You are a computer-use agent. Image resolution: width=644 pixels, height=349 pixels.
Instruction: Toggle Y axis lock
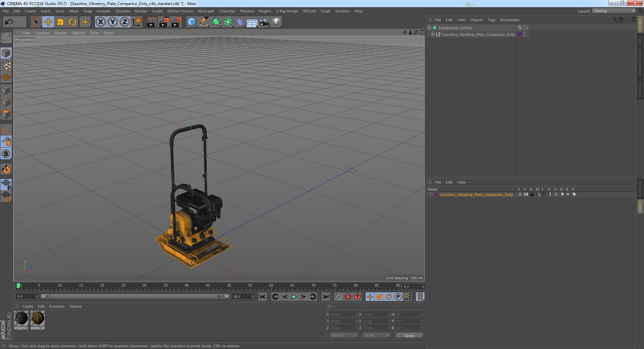[112, 22]
